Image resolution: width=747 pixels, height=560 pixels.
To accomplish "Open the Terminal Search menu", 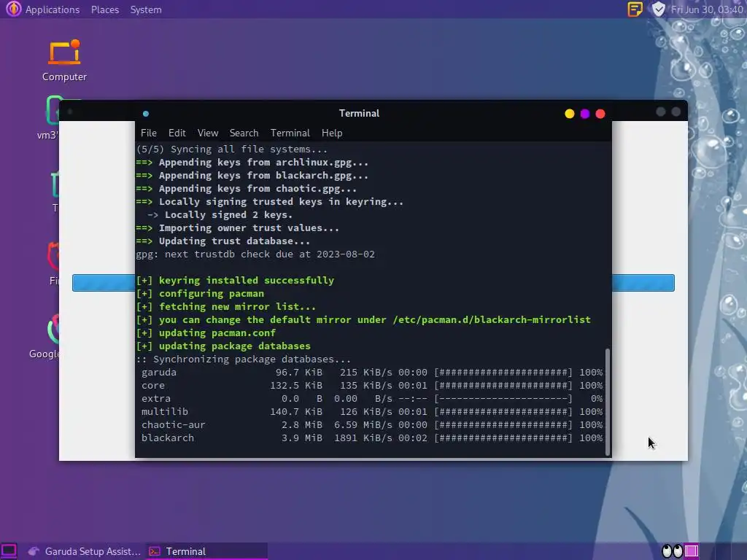I will tap(244, 133).
